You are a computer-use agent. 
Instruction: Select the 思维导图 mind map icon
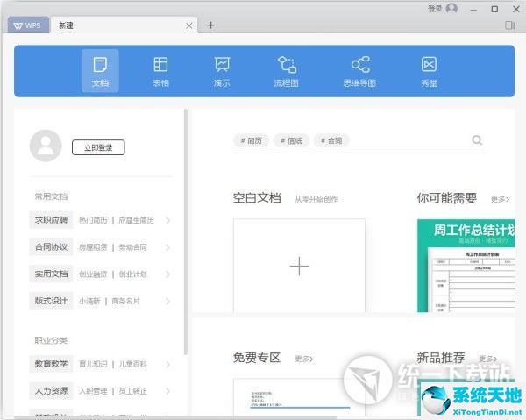click(359, 71)
